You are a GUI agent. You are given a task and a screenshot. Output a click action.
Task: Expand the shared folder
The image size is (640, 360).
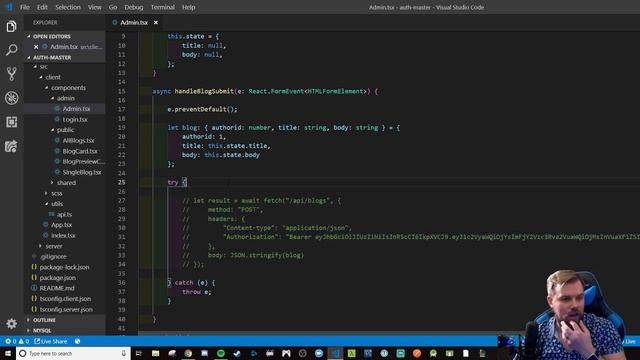coord(66,183)
